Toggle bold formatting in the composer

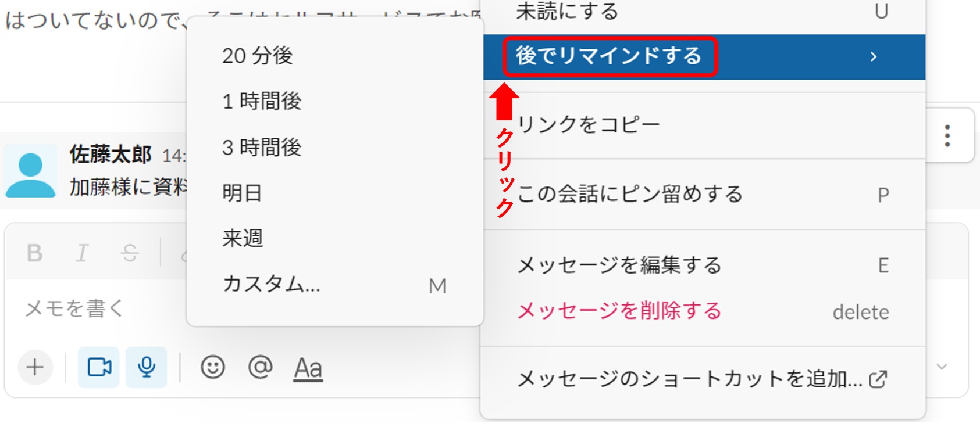(35, 253)
